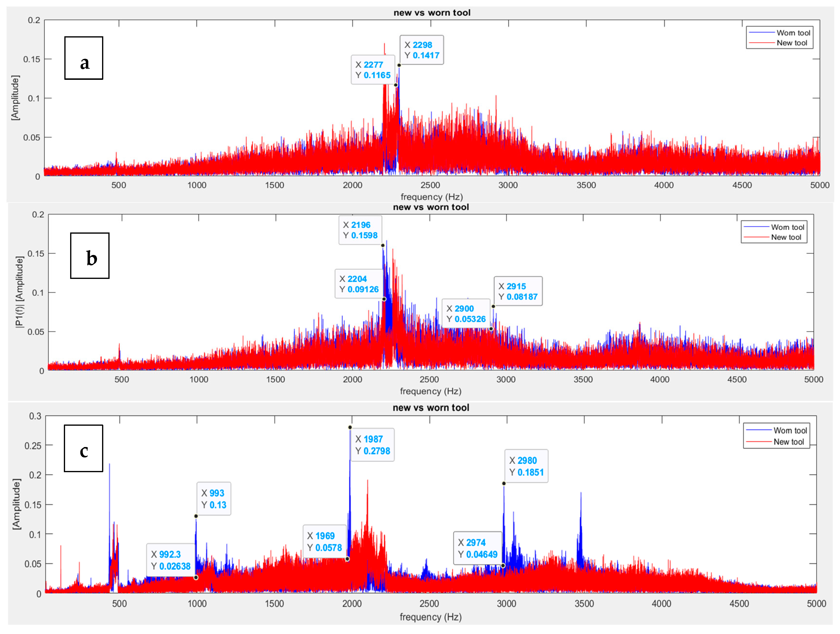Screen dimensions: 840x634
Task: Select the X 2900 data tip box
Action: click(466, 314)
